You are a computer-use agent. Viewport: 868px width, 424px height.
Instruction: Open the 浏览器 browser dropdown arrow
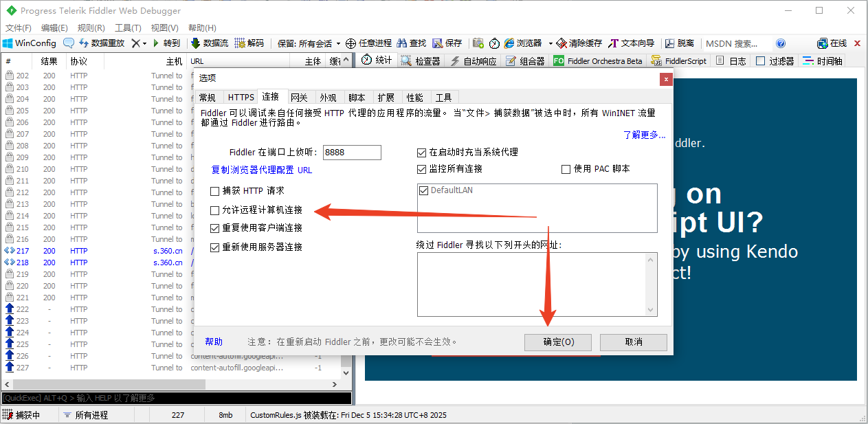click(550, 43)
